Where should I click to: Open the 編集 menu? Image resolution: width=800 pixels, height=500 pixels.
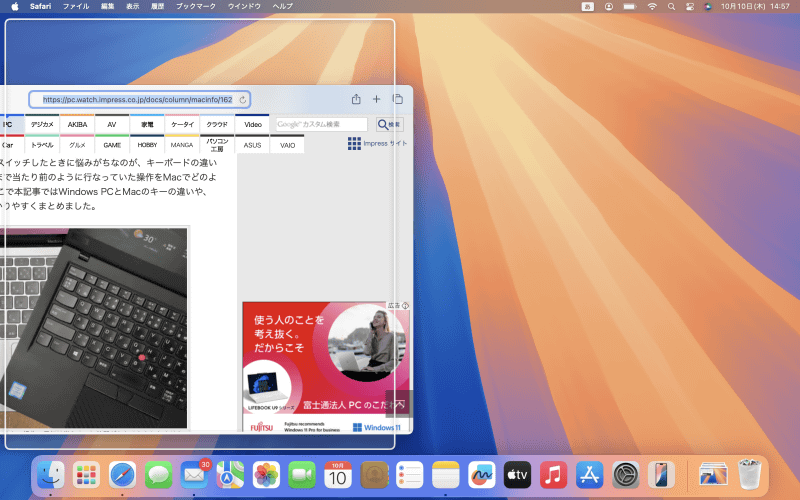click(107, 6)
